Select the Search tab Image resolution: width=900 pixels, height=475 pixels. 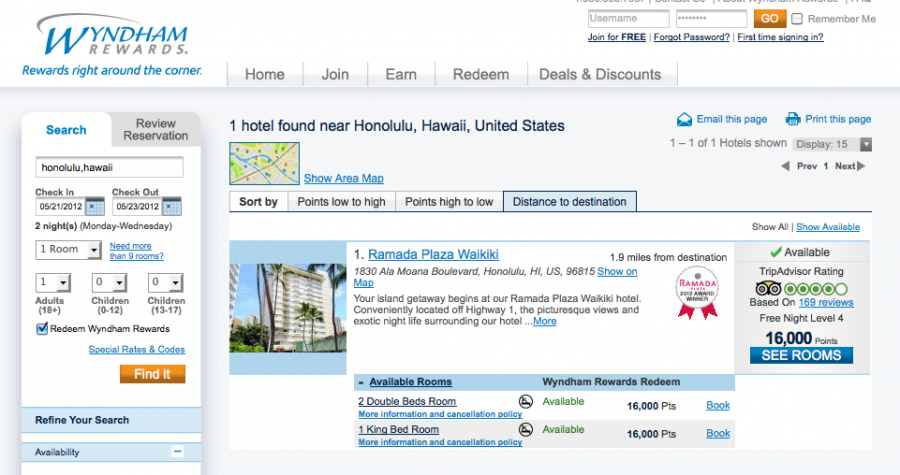click(x=66, y=130)
